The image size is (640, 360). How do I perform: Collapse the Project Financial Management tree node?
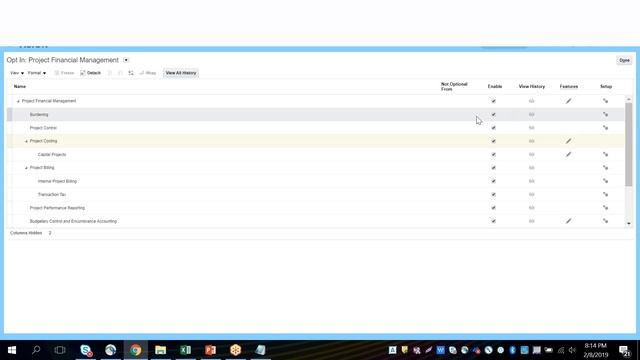[18, 101]
